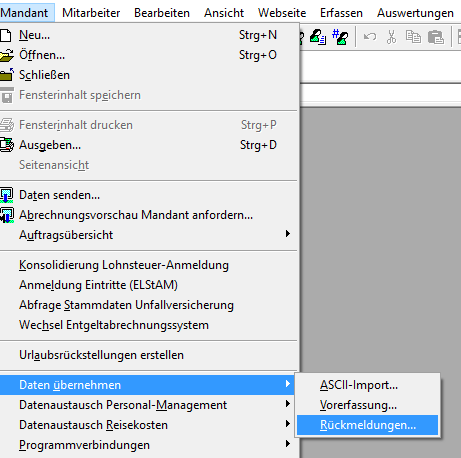
Task: Open the Auswertungen menu
Action: coord(415,13)
